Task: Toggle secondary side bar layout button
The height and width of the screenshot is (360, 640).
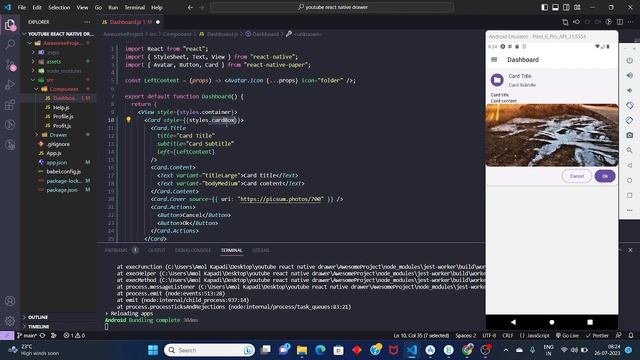Action: coord(566,7)
